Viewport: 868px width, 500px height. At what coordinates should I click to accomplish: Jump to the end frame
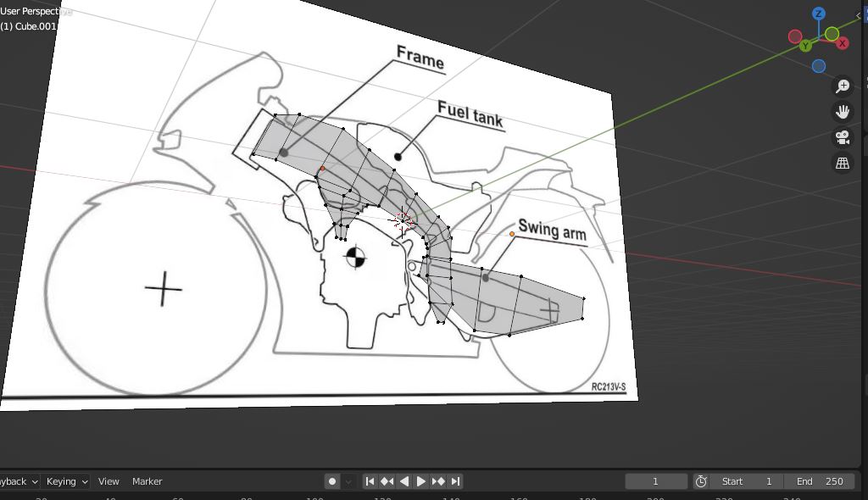(x=455, y=481)
